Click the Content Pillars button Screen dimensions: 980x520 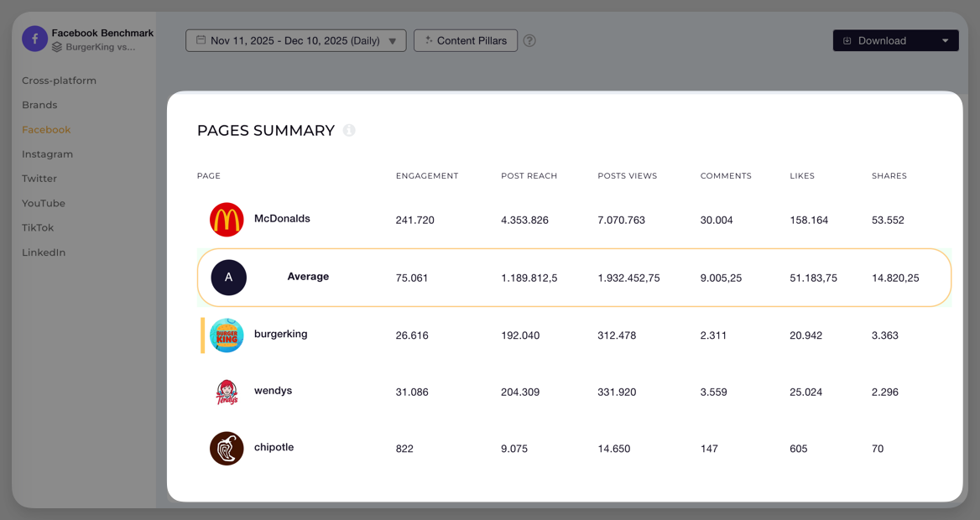[466, 39]
